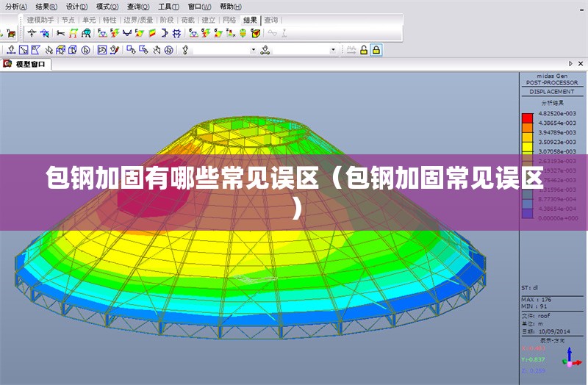Screen dimensions: 588x385
Task: Open the 工具(T) menu
Action: pos(168,7)
